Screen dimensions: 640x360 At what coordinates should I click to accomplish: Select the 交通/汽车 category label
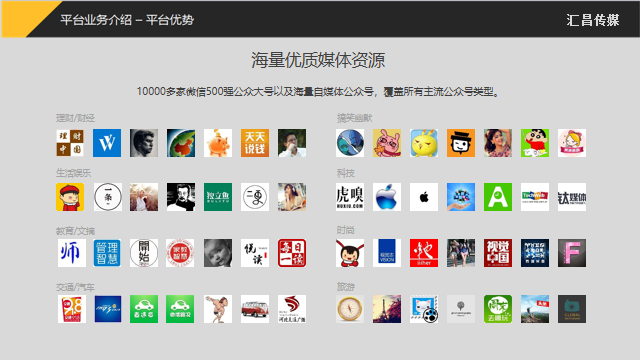[76, 287]
